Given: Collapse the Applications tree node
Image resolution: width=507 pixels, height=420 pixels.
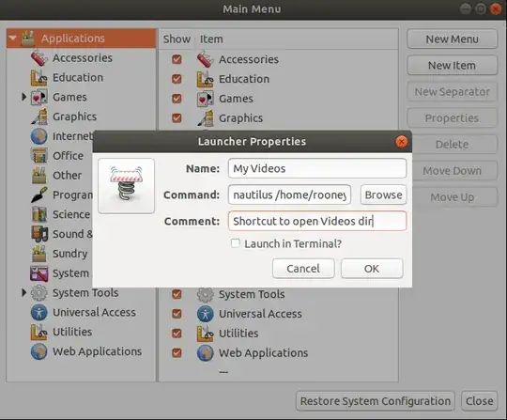Looking at the screenshot, I should click(13, 39).
